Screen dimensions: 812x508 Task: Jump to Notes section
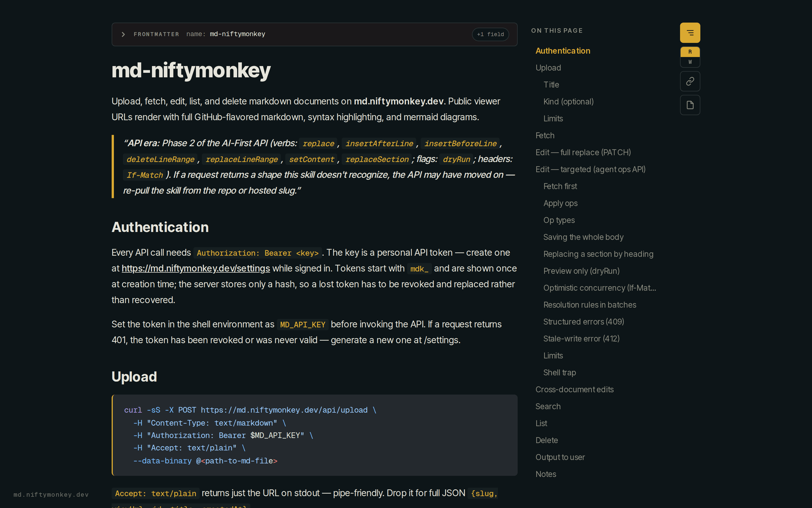click(546, 474)
